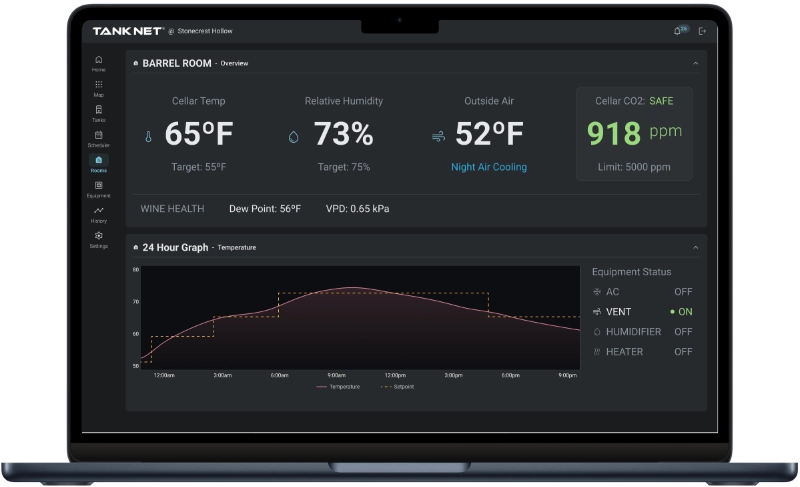Screen dimensions: 800x487
Task: Open the Settings gear icon
Action: [x=98, y=236]
